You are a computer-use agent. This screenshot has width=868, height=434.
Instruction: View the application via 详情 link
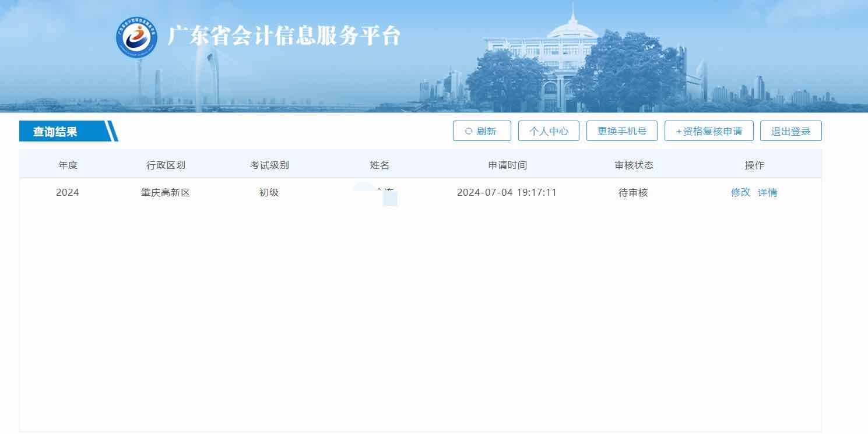767,192
